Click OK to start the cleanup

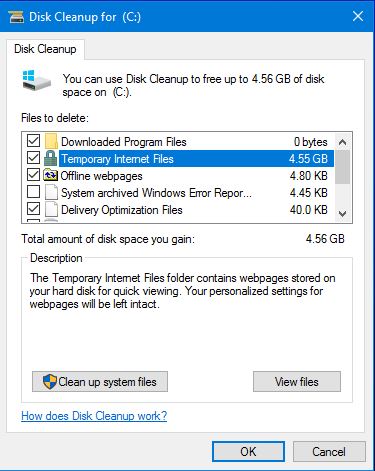click(x=248, y=452)
